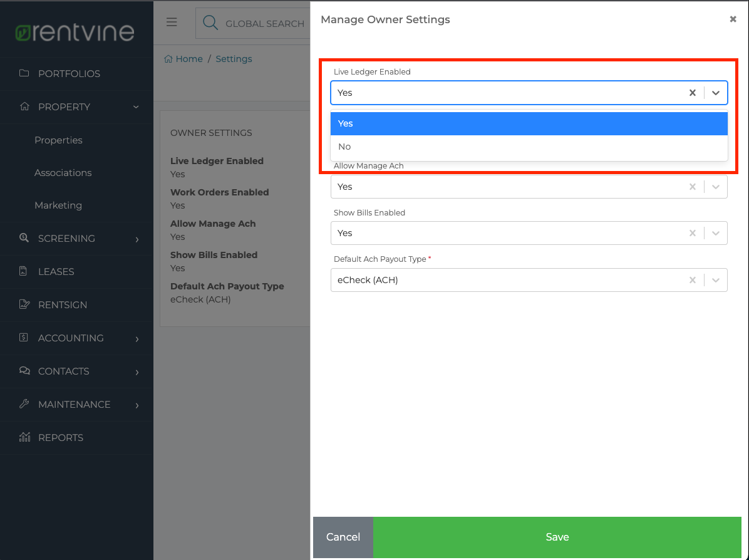Click the global search magnifier icon
The height and width of the screenshot is (560, 749).
click(x=210, y=23)
